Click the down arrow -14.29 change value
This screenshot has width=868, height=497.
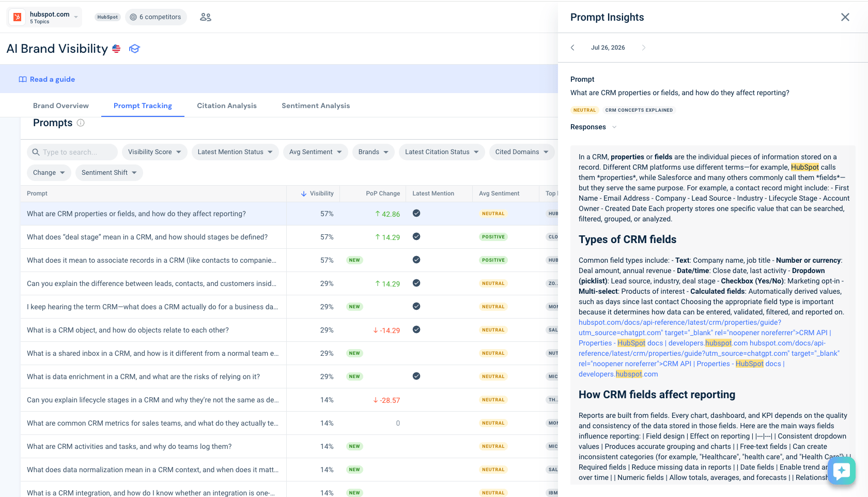386,330
